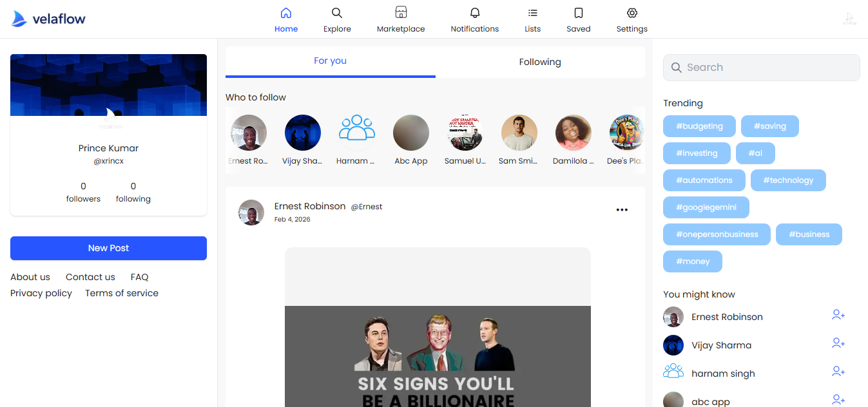This screenshot has height=407, width=868.
Task: Click the Home icon in navbar
Action: click(x=286, y=13)
